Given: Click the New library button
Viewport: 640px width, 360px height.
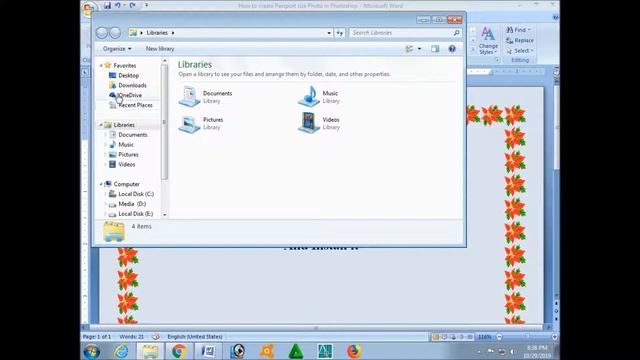Looking at the screenshot, I should (160, 49).
